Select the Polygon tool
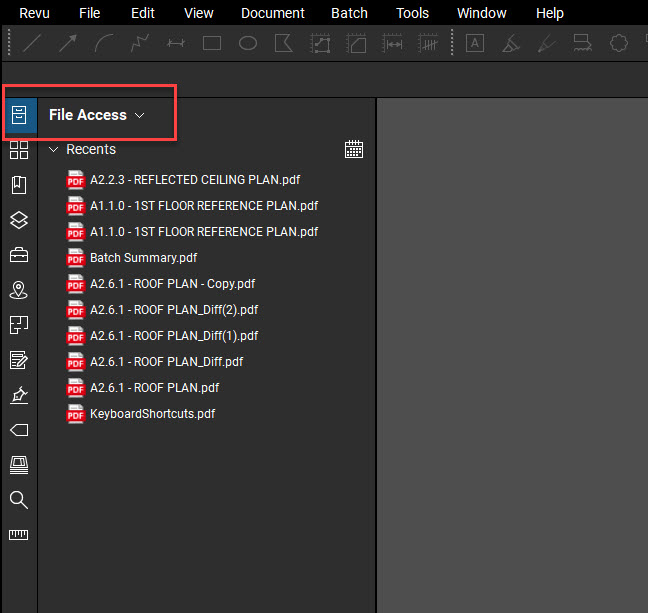The image size is (648, 613). coord(284,43)
